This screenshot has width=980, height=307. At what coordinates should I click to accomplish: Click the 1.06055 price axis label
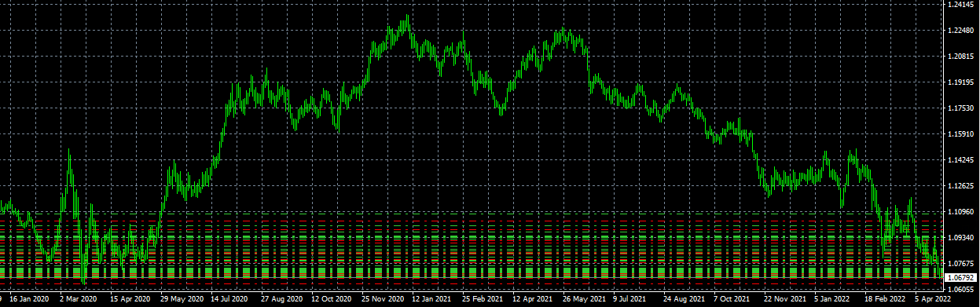coord(961,290)
